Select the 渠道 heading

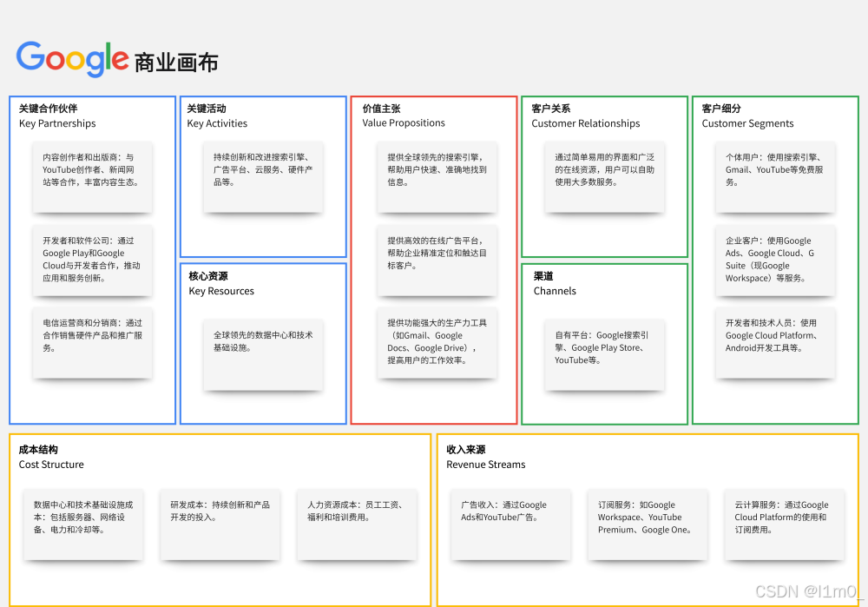543,276
